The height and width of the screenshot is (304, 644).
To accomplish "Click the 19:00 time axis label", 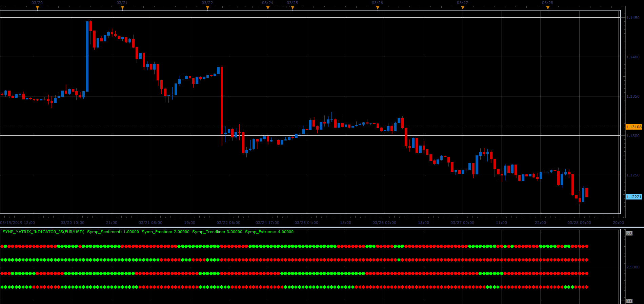I will 189,223.
